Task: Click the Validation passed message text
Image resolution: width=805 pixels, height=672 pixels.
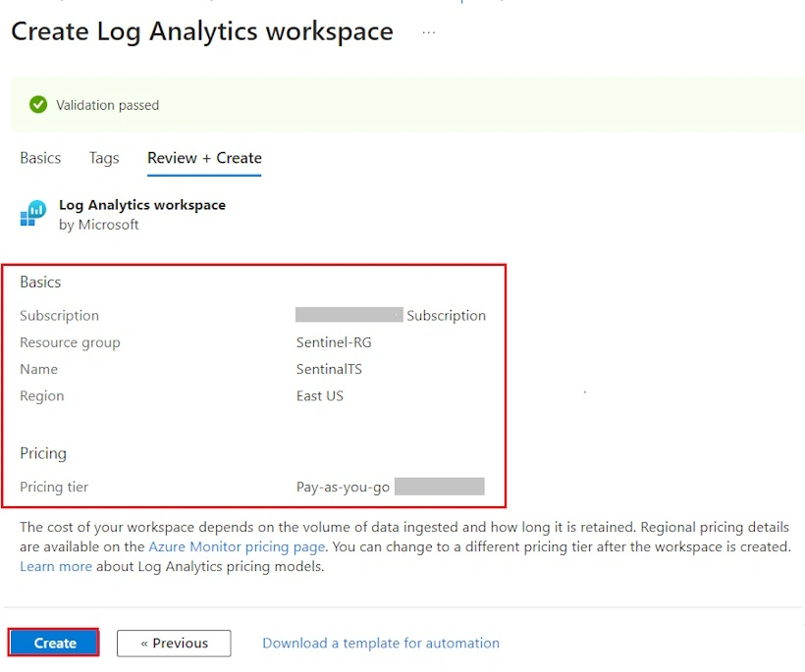Action: 108,105
